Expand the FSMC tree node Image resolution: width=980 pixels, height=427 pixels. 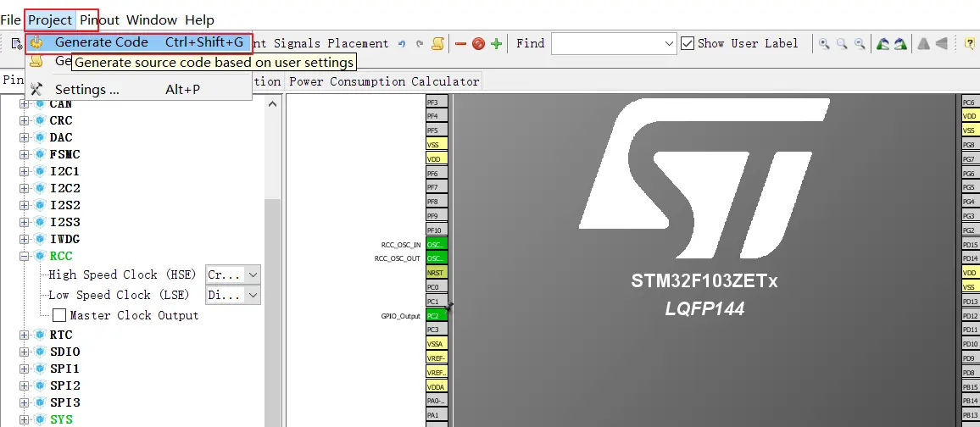pos(24,154)
